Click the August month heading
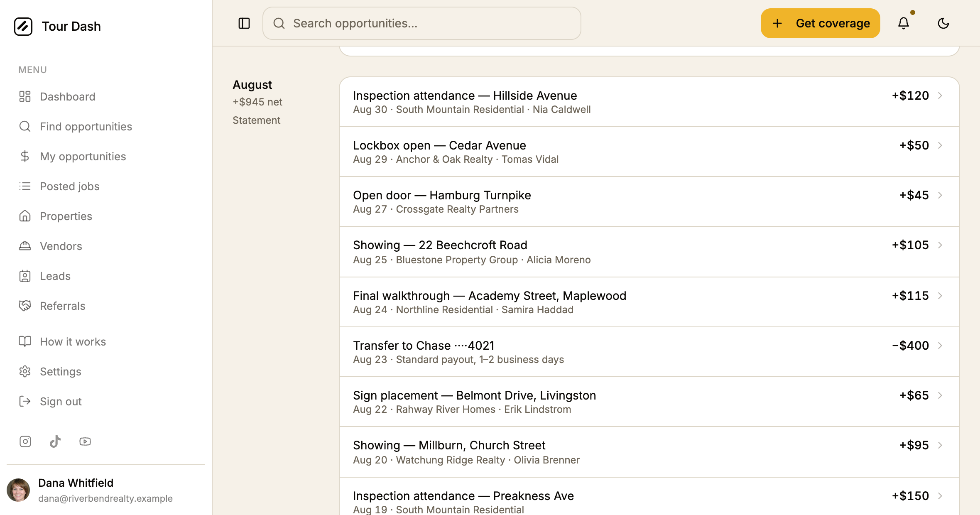 [x=252, y=85]
